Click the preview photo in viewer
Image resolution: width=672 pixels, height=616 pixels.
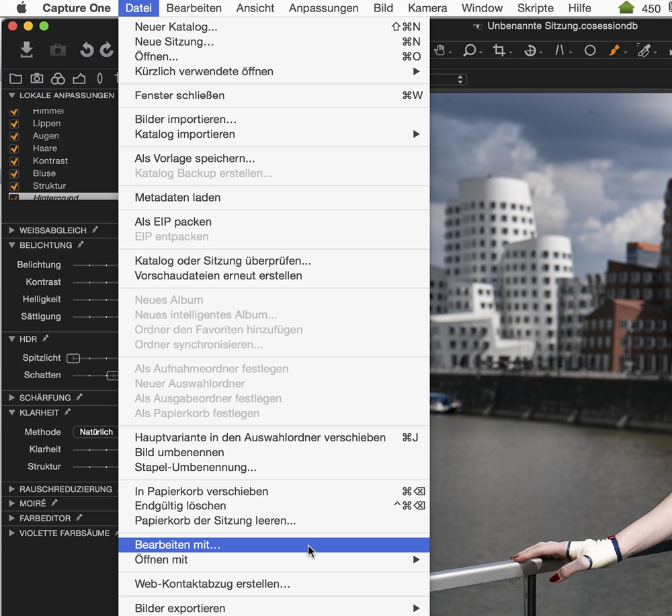551,355
